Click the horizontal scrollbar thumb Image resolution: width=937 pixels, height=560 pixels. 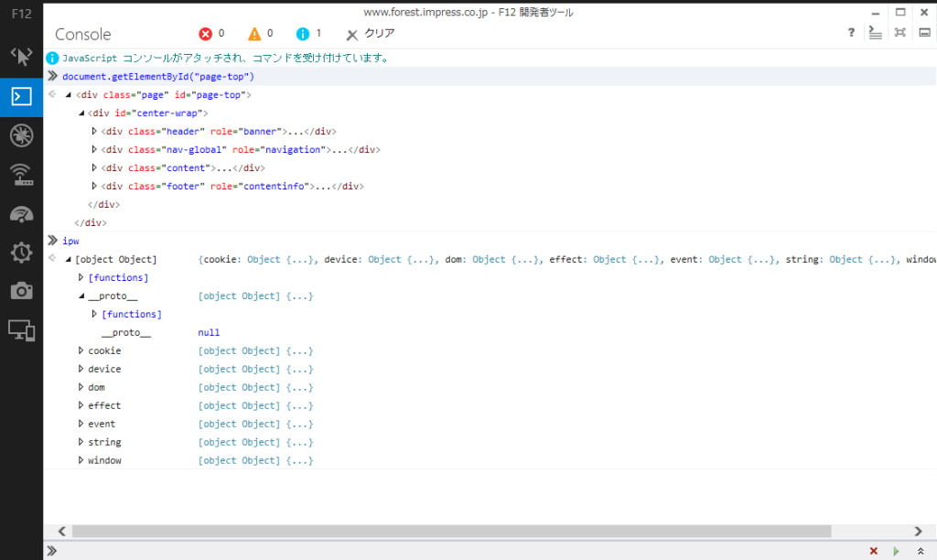coord(452,532)
